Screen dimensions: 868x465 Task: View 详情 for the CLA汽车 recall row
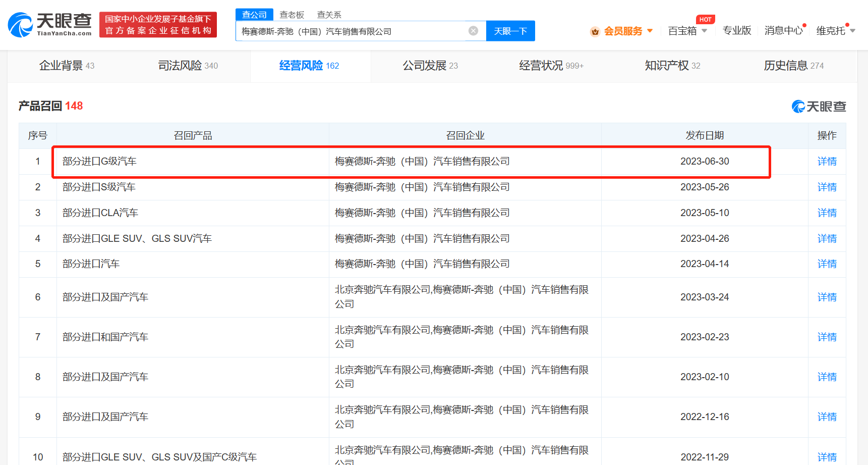(827, 213)
